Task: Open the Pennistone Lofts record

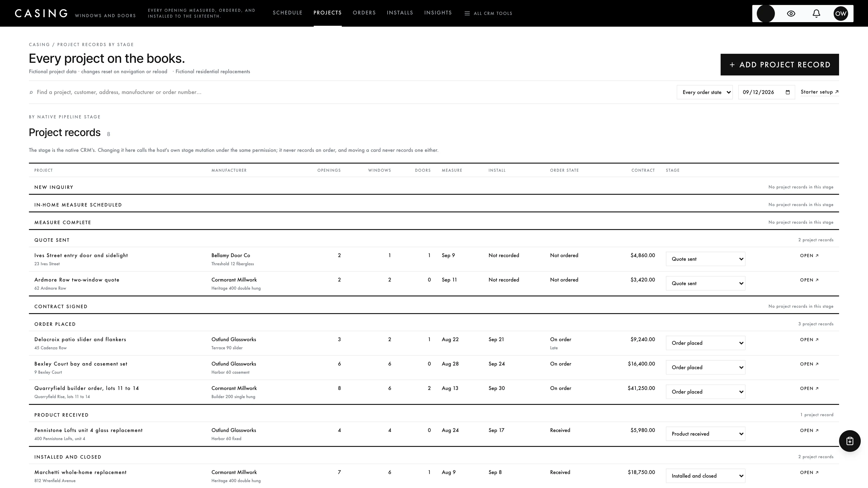Action: (x=809, y=431)
